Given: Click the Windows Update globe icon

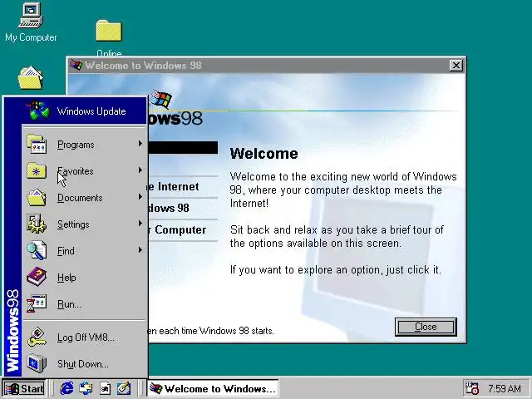Looking at the screenshot, I should [x=37, y=111].
